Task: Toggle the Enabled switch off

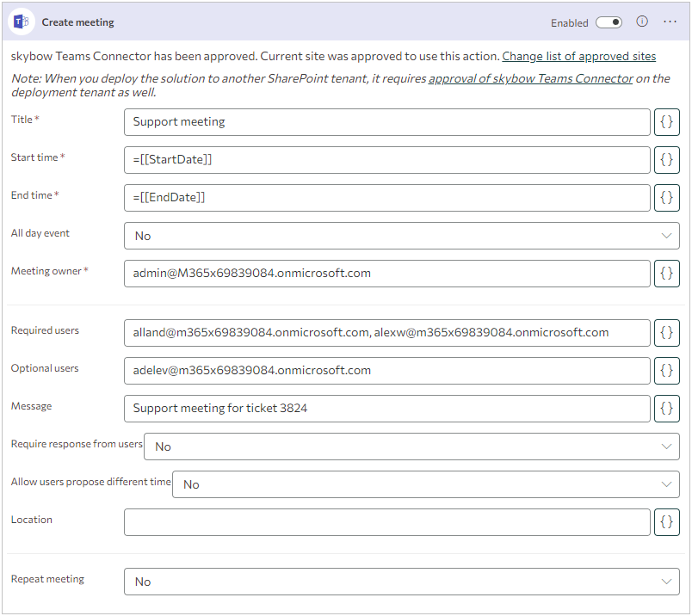Action: coord(609,22)
